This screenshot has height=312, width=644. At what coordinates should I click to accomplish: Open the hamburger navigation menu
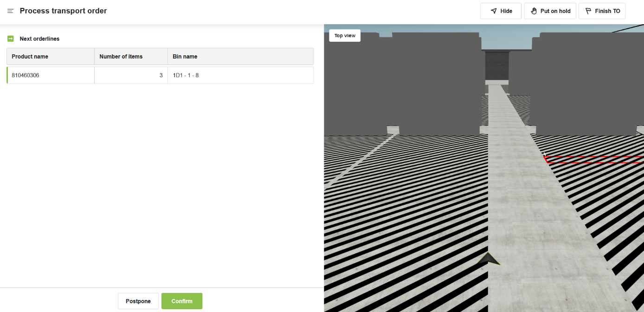coord(10,11)
